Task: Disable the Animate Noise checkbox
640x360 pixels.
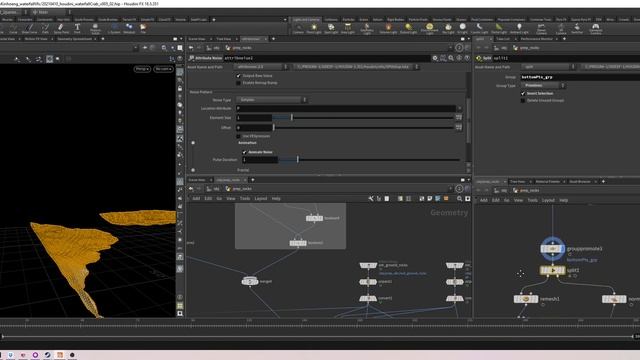Action: click(x=244, y=152)
